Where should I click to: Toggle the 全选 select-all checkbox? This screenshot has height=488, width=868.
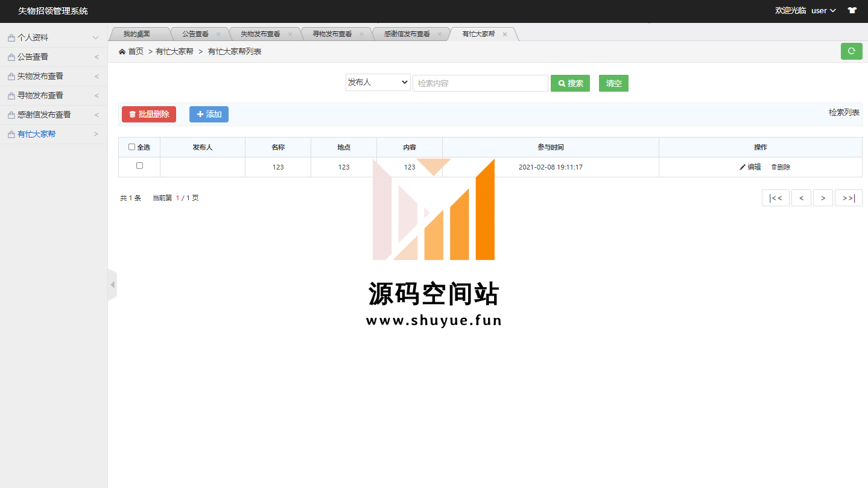point(132,147)
